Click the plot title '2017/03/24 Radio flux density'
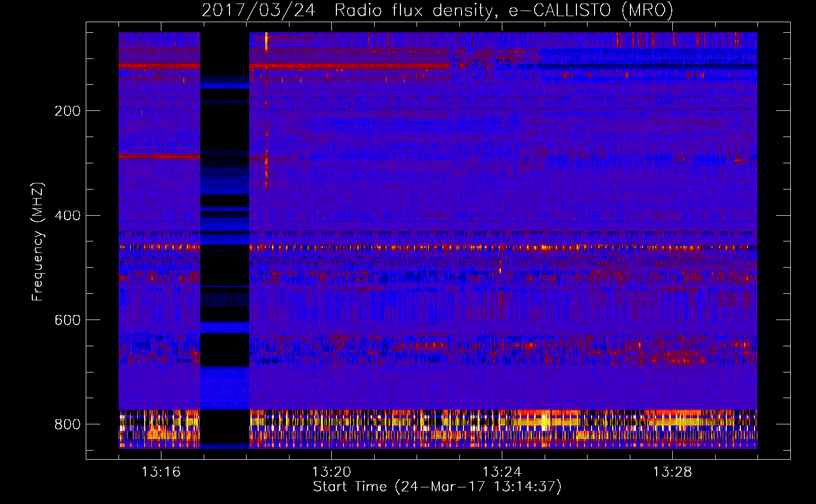This screenshot has height=504, width=816. click(x=347, y=10)
